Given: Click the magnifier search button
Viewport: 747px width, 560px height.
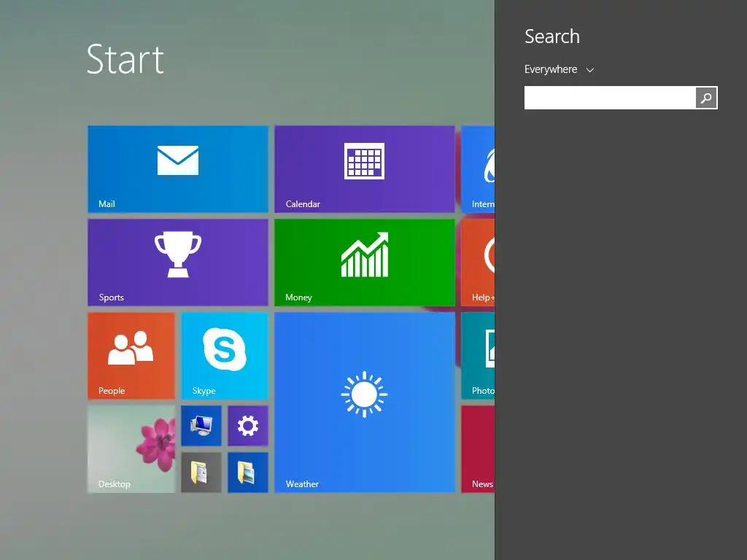Looking at the screenshot, I should pos(706,98).
